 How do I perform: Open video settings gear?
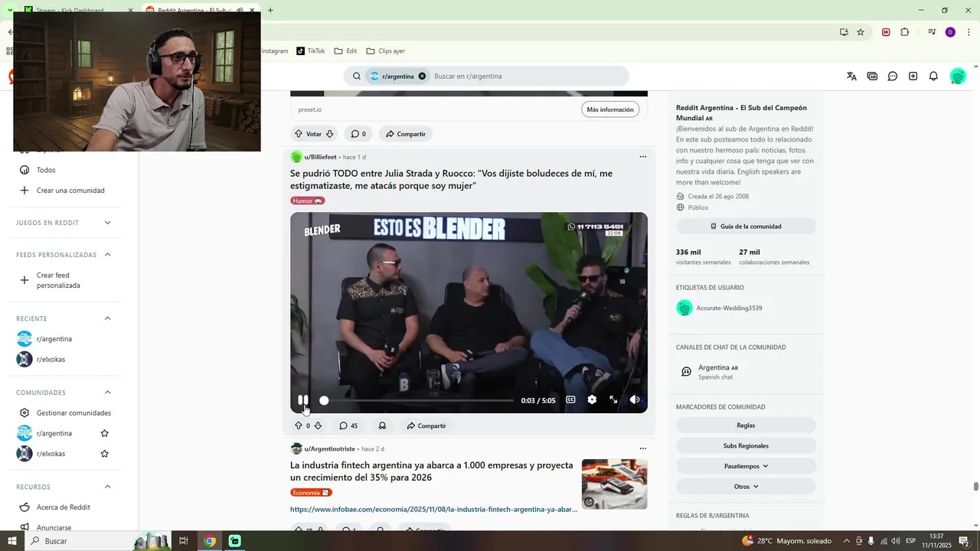pyautogui.click(x=592, y=399)
